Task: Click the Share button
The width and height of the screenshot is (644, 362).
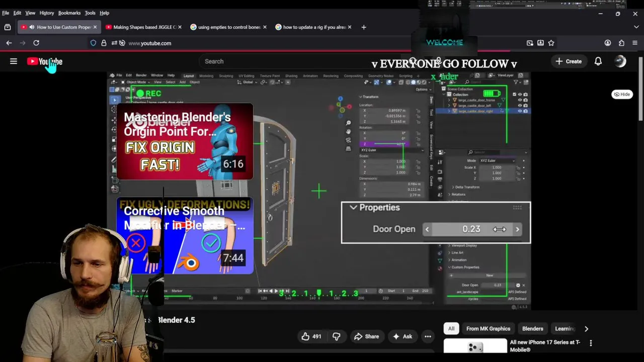Action: click(366, 336)
